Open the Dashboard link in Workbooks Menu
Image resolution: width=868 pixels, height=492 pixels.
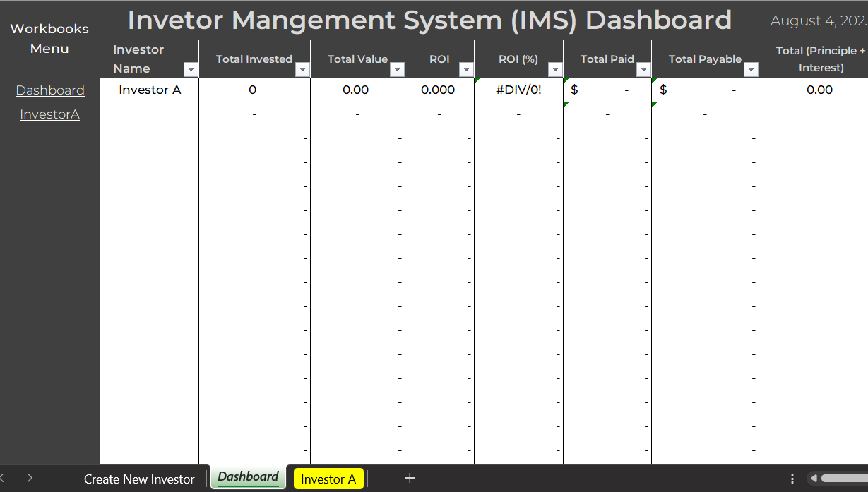(x=50, y=90)
